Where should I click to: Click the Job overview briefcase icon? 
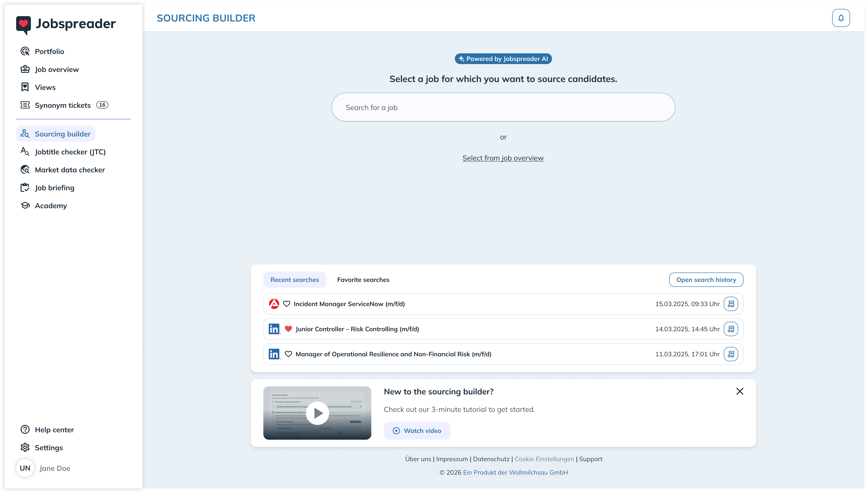tap(25, 69)
